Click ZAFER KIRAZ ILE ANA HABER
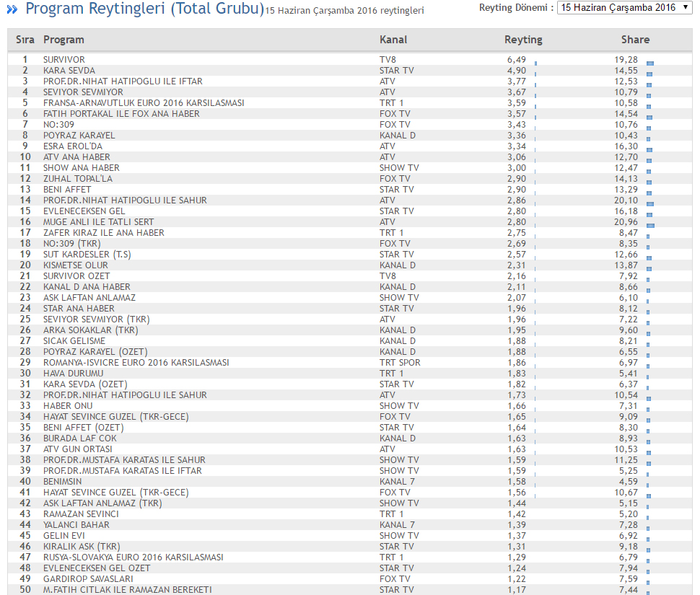 coord(104,233)
